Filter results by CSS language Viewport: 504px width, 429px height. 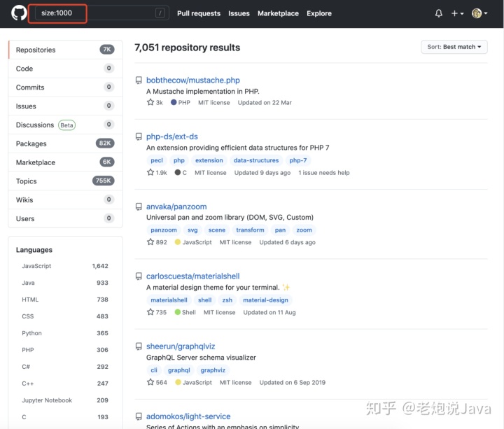tap(65, 316)
